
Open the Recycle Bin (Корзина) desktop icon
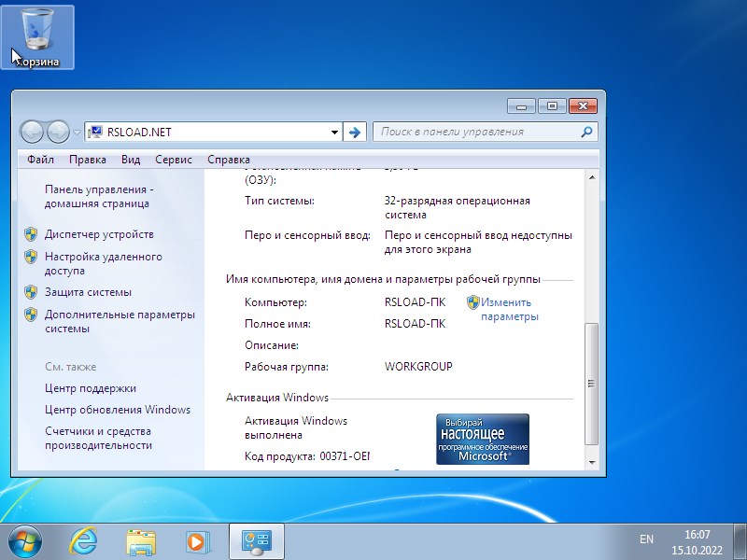click(x=37, y=37)
